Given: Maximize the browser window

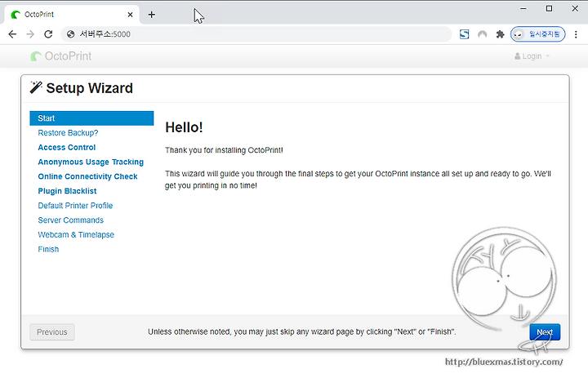Looking at the screenshot, I should 549,8.
